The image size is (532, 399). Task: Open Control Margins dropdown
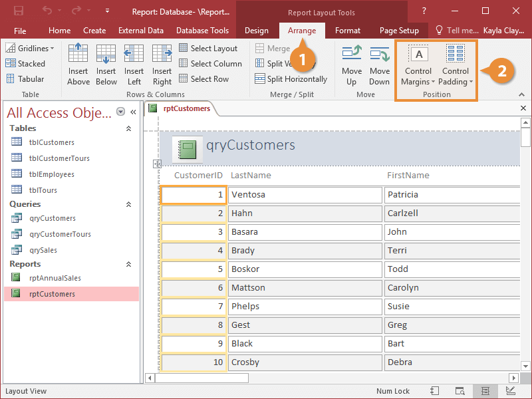[418, 65]
